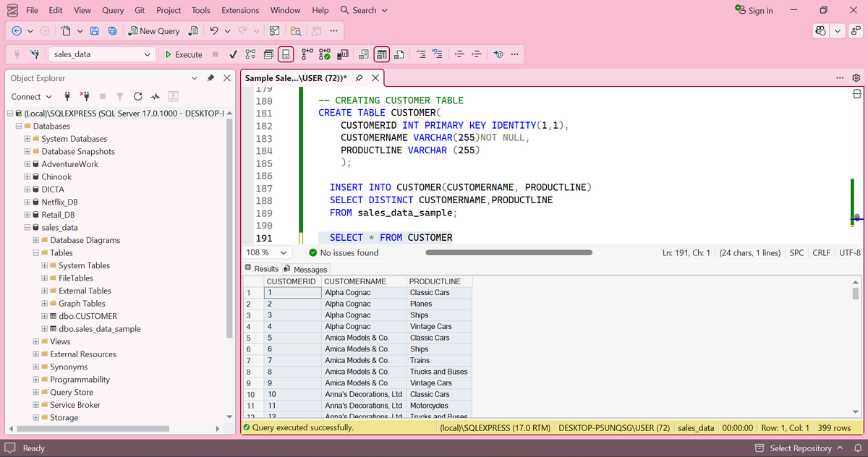
Task: Click the No issues found indicator
Action: point(344,252)
